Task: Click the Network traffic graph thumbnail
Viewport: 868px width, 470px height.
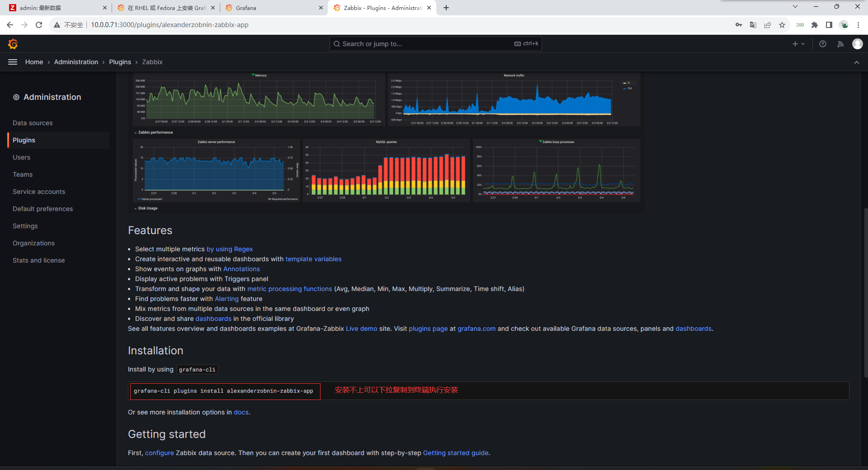Action: click(x=514, y=99)
